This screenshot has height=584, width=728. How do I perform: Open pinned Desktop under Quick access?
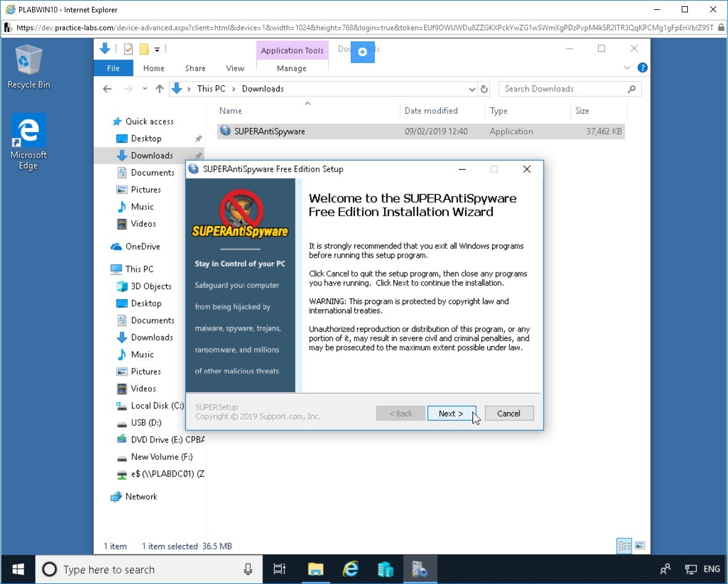click(146, 138)
